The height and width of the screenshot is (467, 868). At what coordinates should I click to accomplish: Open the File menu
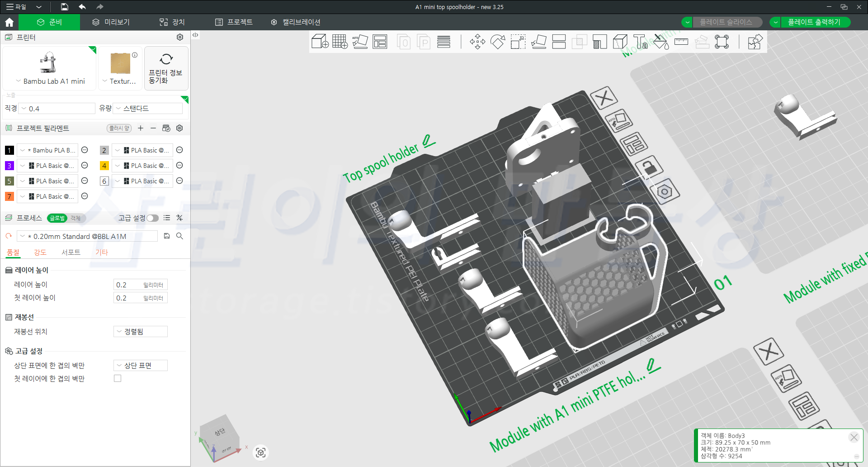(x=16, y=7)
